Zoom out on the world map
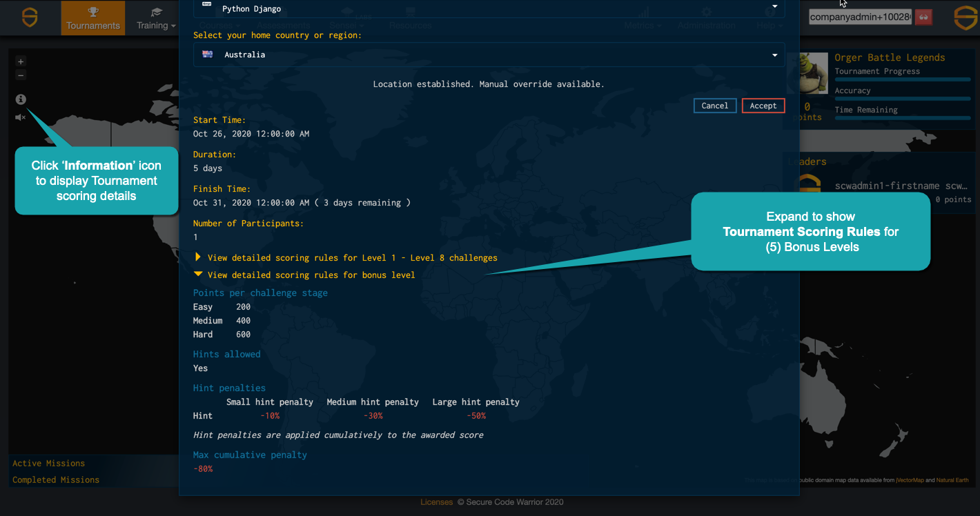 [21, 75]
